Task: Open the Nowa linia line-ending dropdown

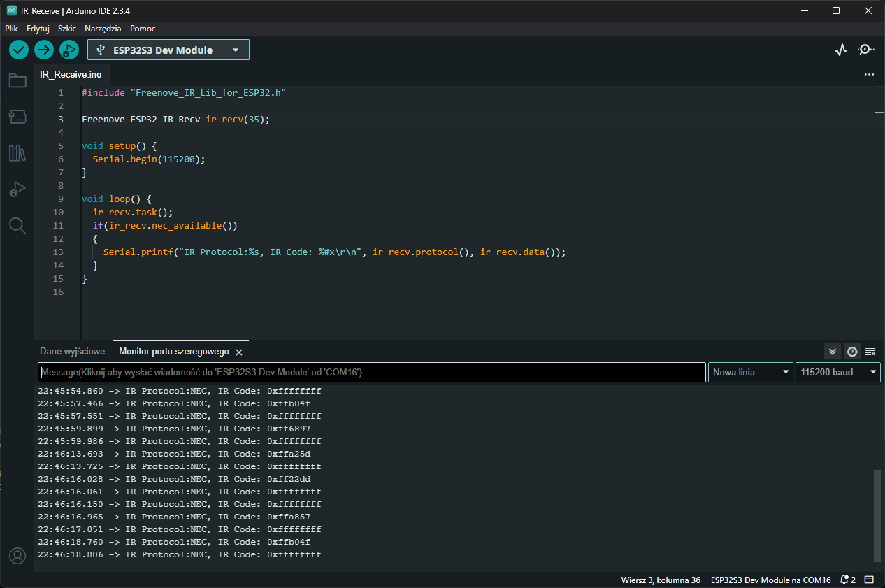Action: pos(751,373)
